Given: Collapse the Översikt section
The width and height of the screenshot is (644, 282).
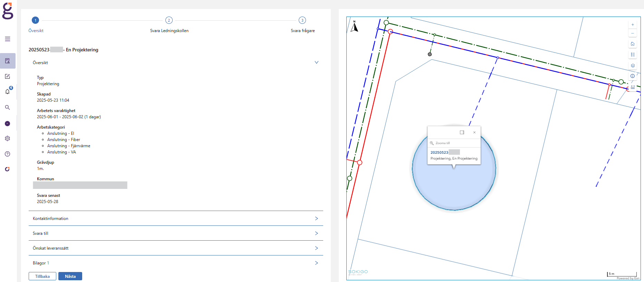Looking at the screenshot, I should [x=316, y=62].
